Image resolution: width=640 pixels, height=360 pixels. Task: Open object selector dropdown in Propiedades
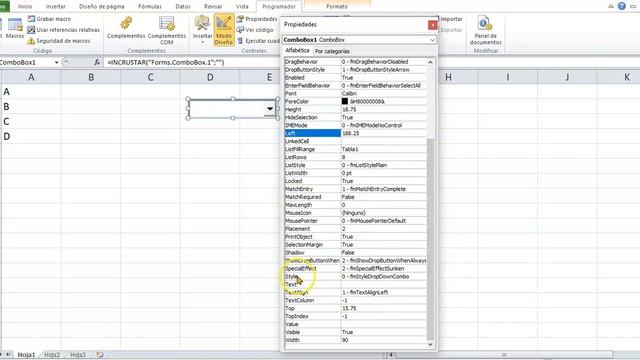pyautogui.click(x=432, y=40)
